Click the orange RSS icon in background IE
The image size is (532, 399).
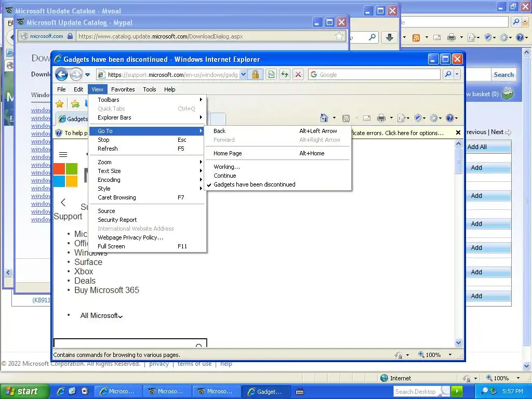[x=416, y=37]
